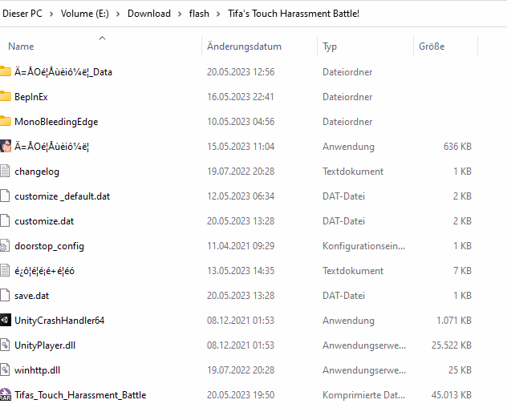The image size is (507, 420).
Task: Click the Konfigurationsein... type cell
Action: 363,246
